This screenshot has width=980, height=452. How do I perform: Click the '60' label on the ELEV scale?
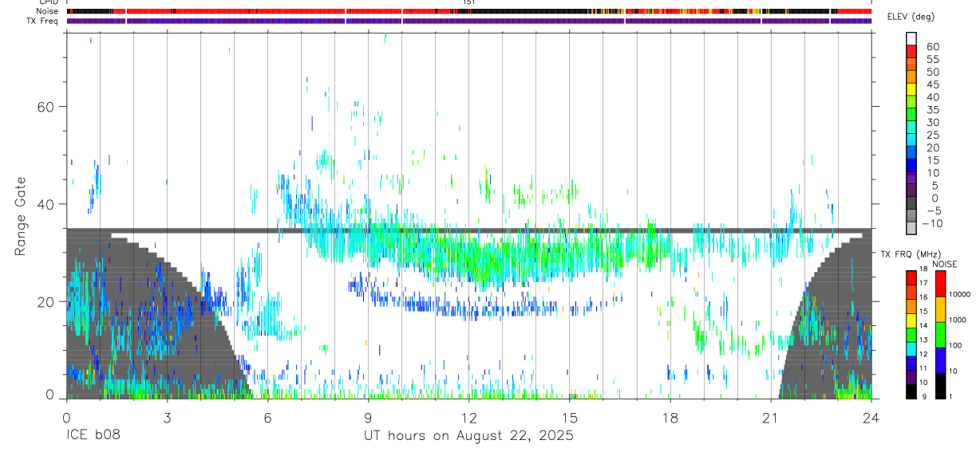coord(931,47)
